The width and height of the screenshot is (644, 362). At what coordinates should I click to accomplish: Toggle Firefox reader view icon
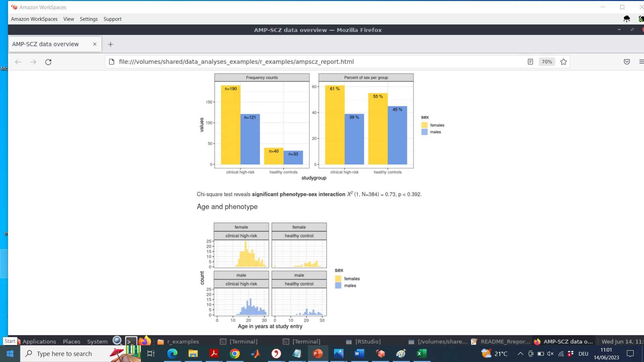click(x=530, y=62)
